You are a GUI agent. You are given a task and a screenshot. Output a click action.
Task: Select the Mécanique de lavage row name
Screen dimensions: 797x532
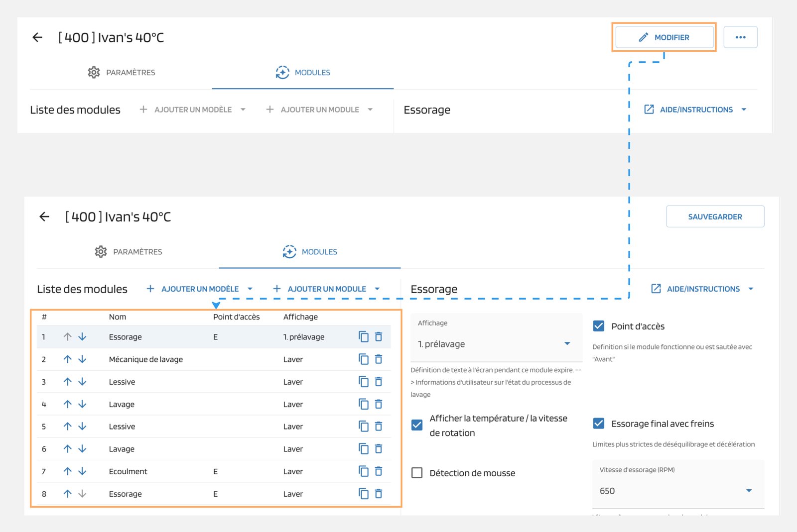pyautogui.click(x=145, y=359)
